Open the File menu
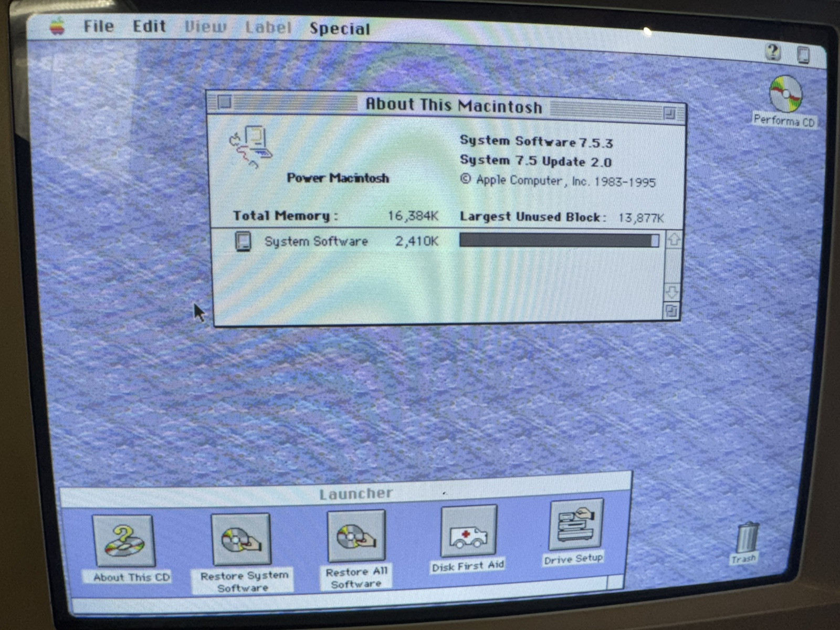 click(x=99, y=26)
